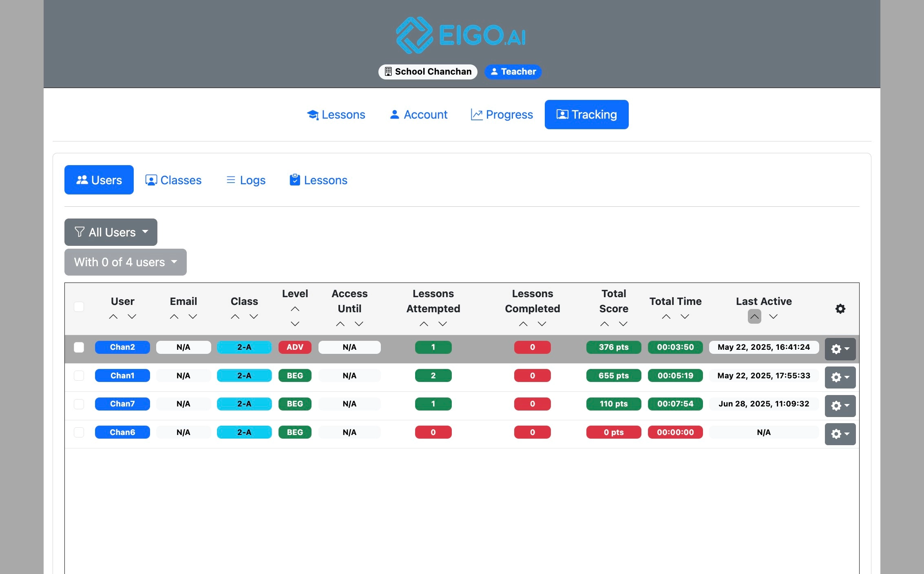
Task: Check the Chan6 row checkbox
Action: [79, 433]
